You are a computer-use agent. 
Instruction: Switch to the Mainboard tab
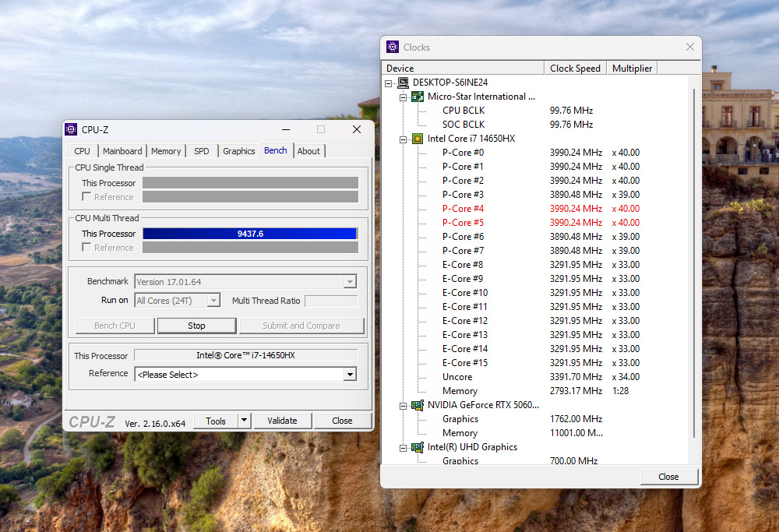coord(122,151)
